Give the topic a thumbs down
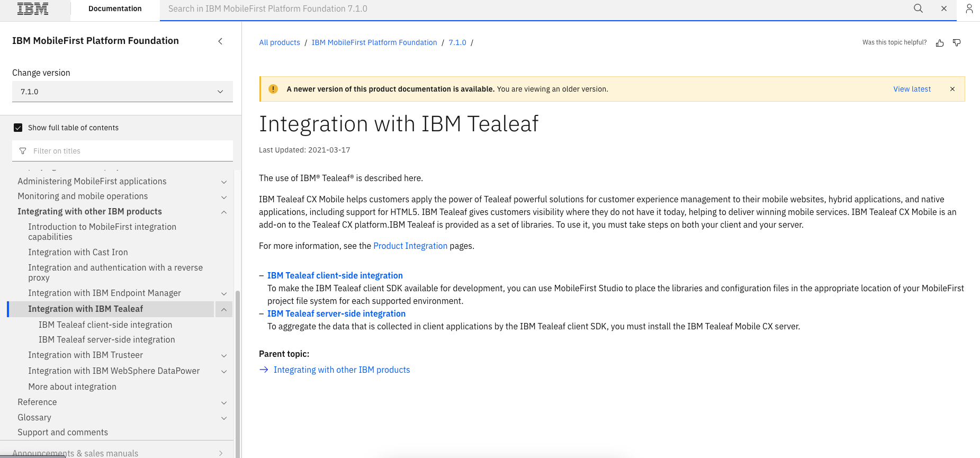Image resolution: width=980 pixels, height=458 pixels. point(957,43)
